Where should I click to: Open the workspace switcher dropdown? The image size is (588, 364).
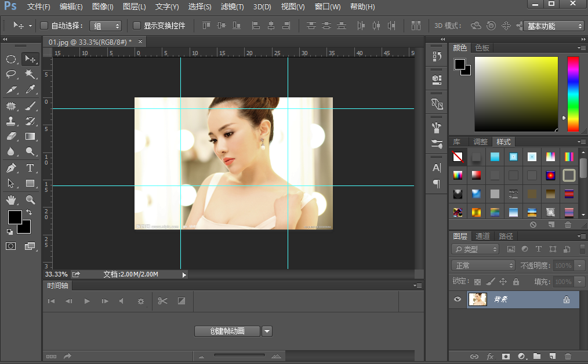(554, 26)
